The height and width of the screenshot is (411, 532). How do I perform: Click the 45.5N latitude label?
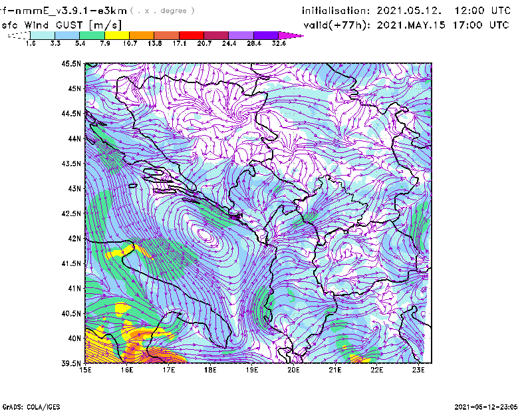point(72,63)
